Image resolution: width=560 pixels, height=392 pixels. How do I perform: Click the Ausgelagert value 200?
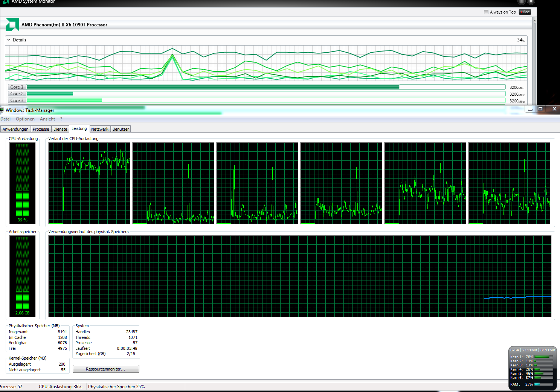coord(62,364)
